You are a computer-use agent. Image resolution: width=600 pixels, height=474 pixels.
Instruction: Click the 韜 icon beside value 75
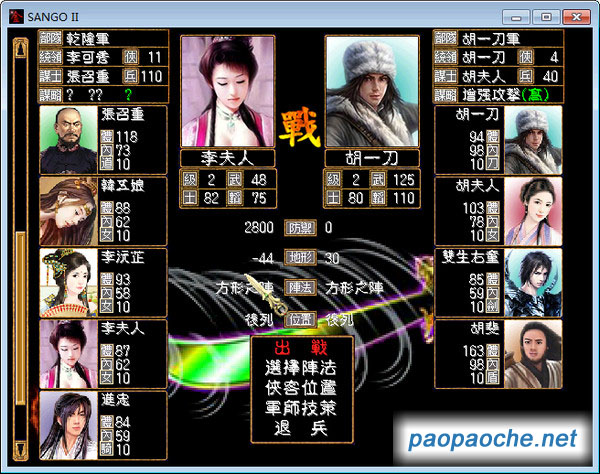pos(234,198)
